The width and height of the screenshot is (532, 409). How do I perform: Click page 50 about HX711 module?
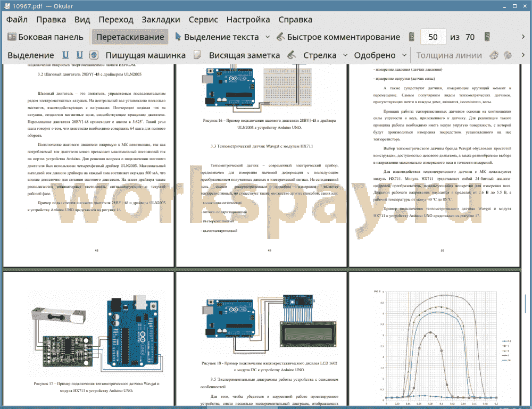coord(434,165)
